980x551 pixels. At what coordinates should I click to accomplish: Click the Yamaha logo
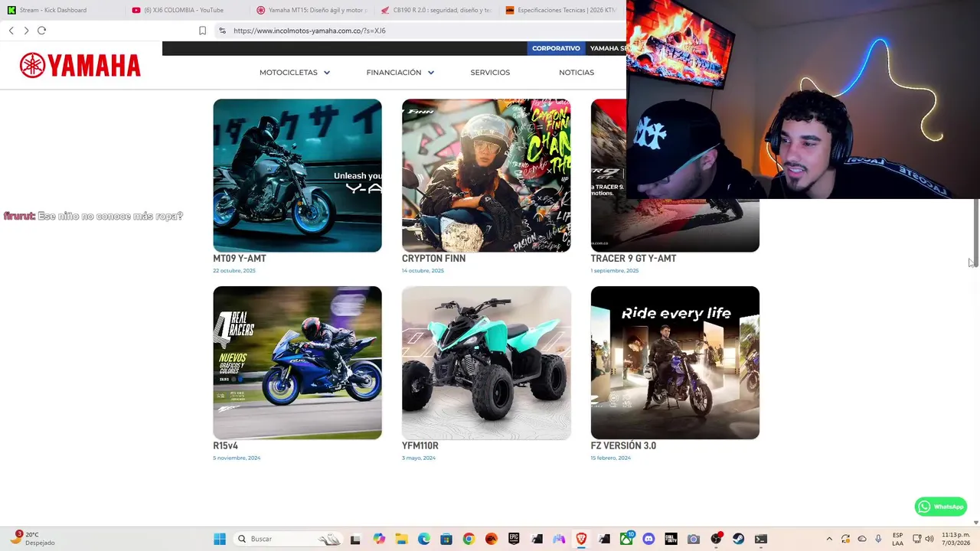(80, 65)
